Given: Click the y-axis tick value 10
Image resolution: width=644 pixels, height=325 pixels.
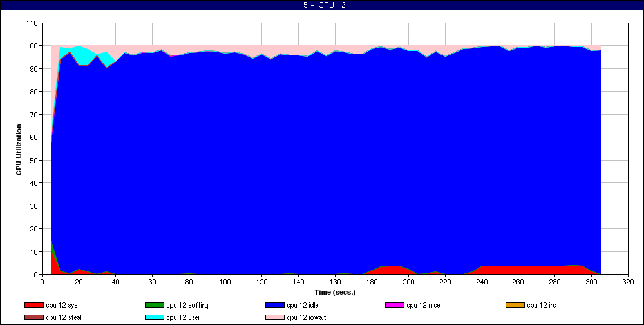Looking at the screenshot, I should point(34,251).
